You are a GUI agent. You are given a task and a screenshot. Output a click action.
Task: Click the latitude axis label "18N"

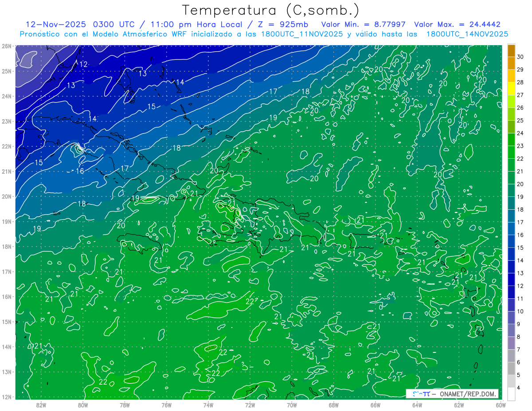(7, 247)
